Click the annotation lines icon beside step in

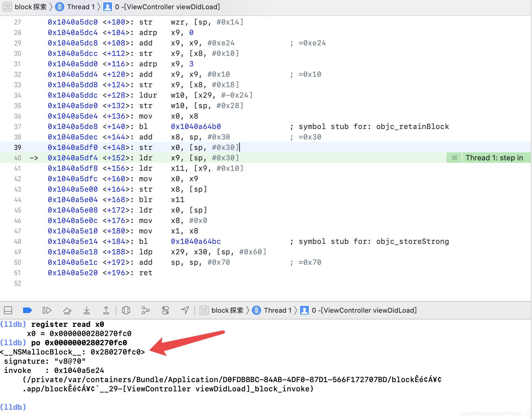pos(454,158)
